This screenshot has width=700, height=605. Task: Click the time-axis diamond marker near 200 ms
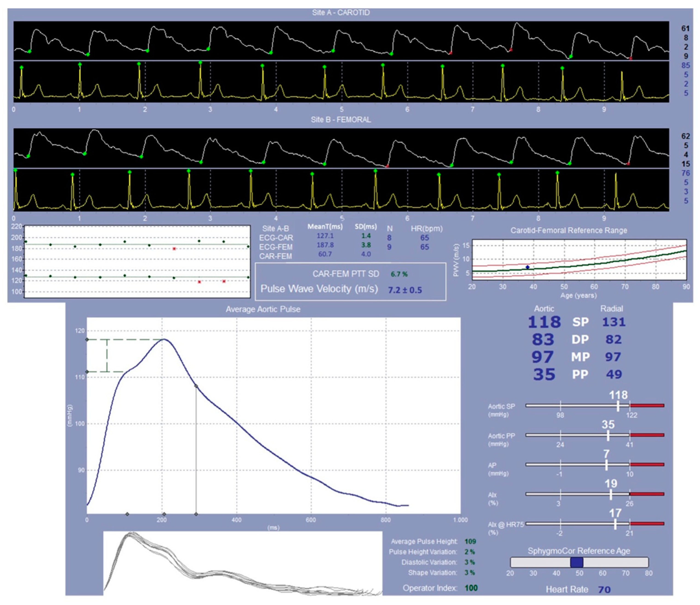click(x=164, y=514)
